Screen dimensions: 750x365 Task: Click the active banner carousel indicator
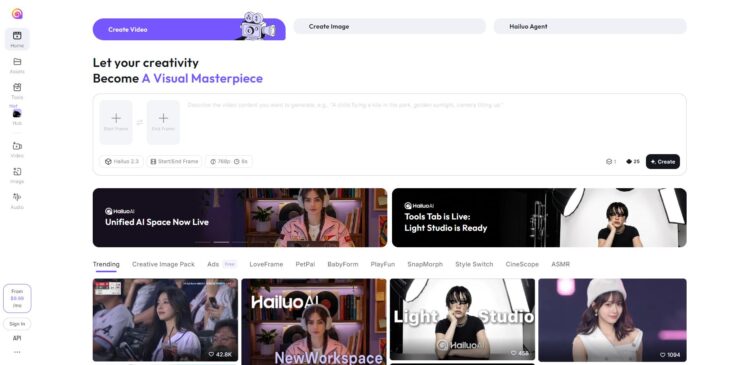(221, 243)
